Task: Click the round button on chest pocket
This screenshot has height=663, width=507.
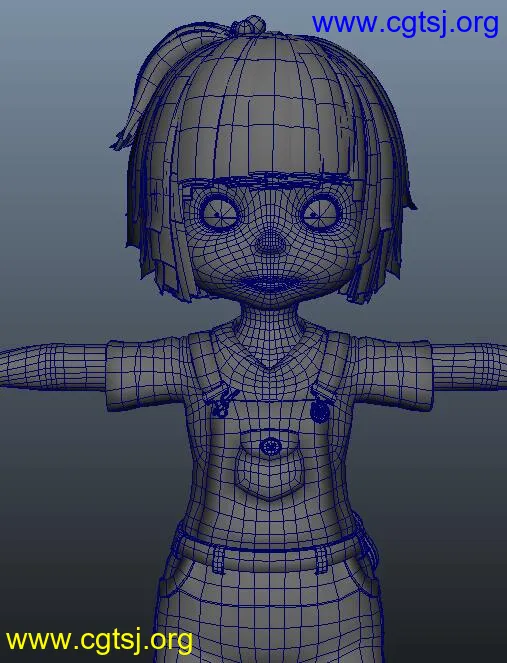Action: click(x=271, y=446)
